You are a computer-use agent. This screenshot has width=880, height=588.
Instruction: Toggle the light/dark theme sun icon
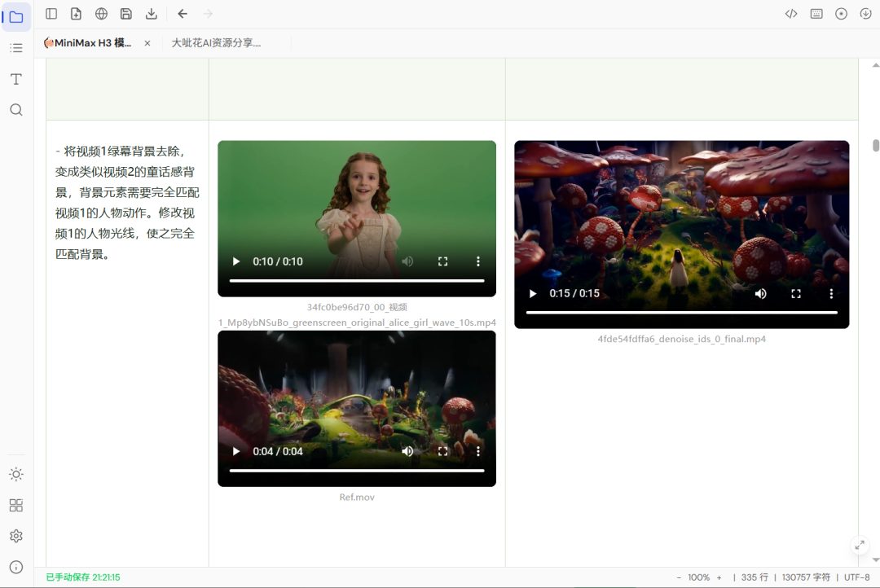tap(16, 474)
